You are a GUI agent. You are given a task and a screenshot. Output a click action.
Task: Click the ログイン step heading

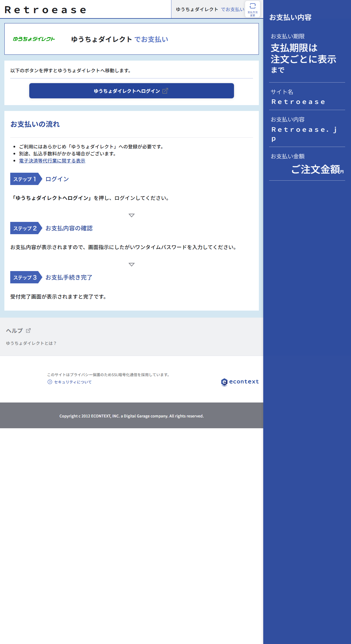point(57,179)
